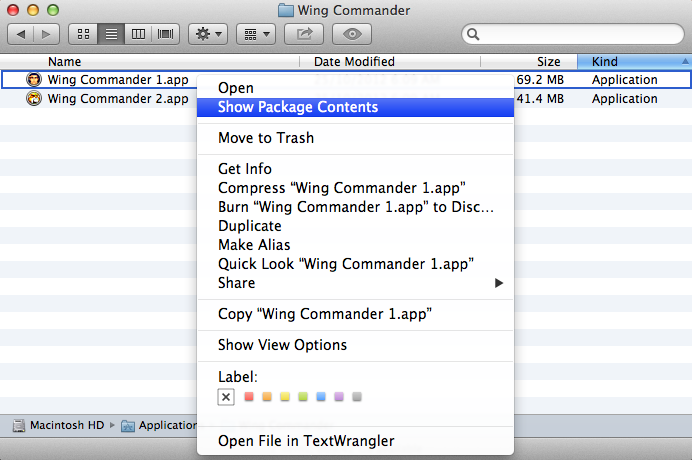Image resolution: width=692 pixels, height=460 pixels.
Task: Click the Forward navigation arrow
Action: pyautogui.click(x=46, y=34)
